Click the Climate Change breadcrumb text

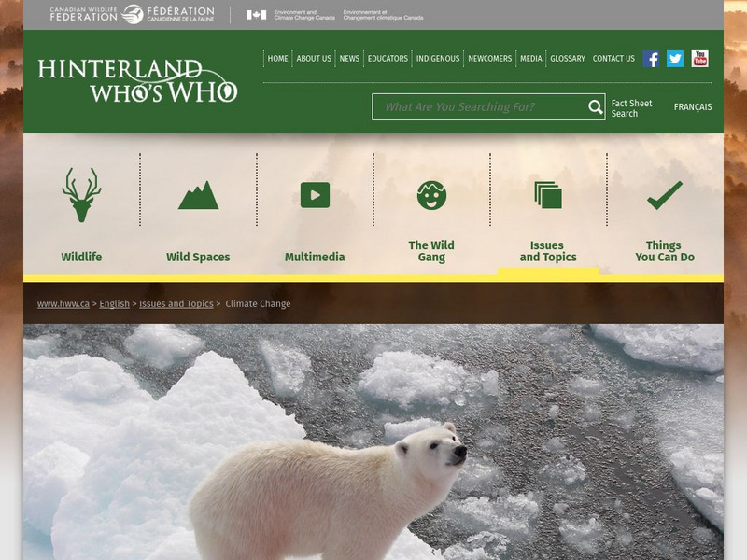(x=258, y=304)
